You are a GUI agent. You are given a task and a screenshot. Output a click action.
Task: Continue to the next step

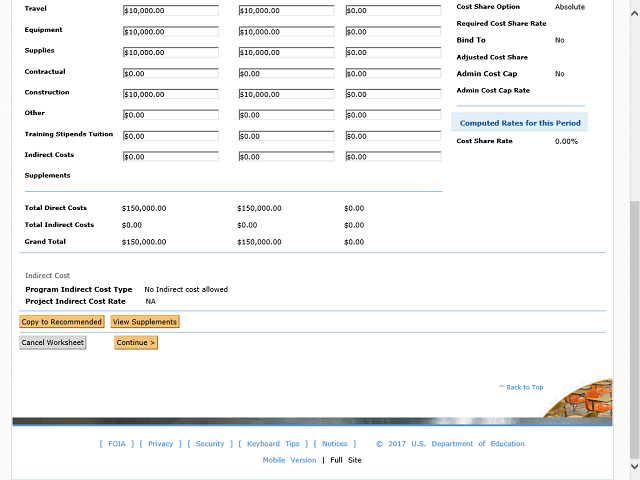click(136, 342)
